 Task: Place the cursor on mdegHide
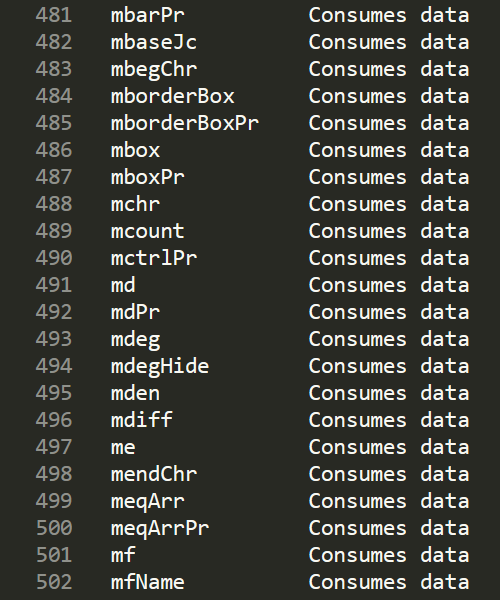coord(160,366)
